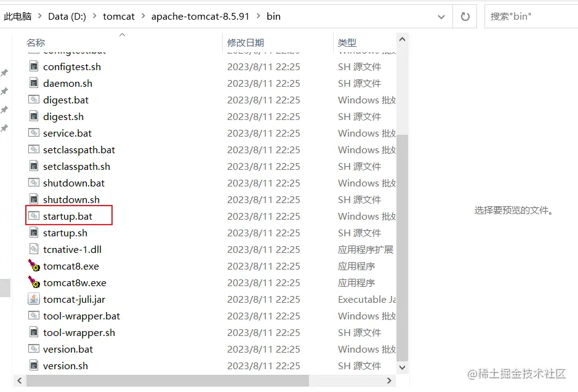578x392 pixels.
Task: Navigate to 此电脑 via the breadcrumb
Action: [18, 17]
